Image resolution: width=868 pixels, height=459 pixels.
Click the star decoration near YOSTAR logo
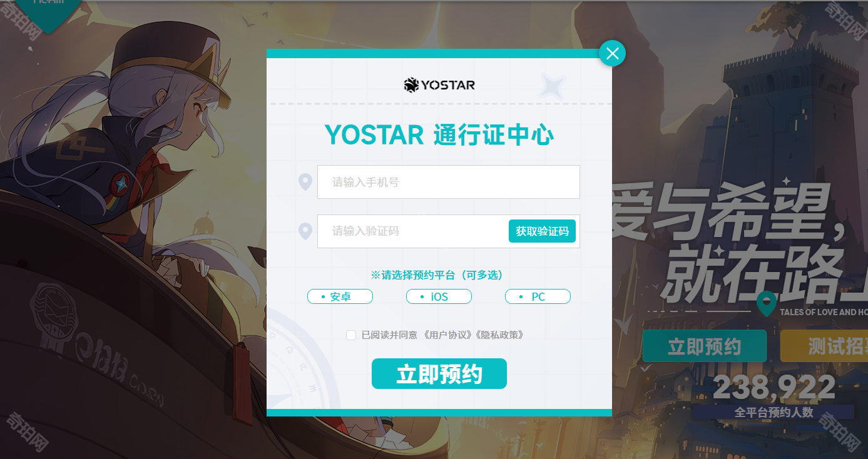(x=554, y=86)
